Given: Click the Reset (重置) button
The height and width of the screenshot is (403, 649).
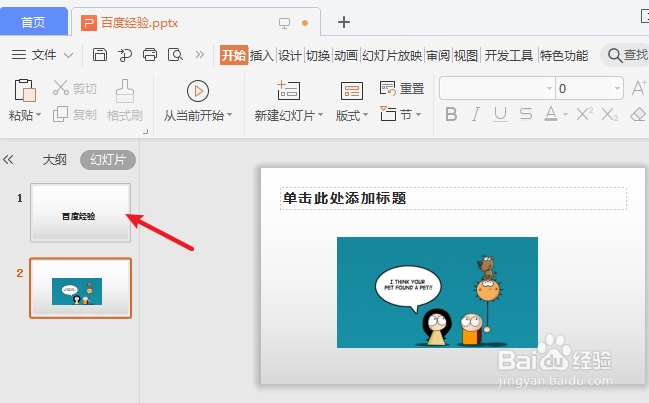Looking at the screenshot, I should [402, 88].
